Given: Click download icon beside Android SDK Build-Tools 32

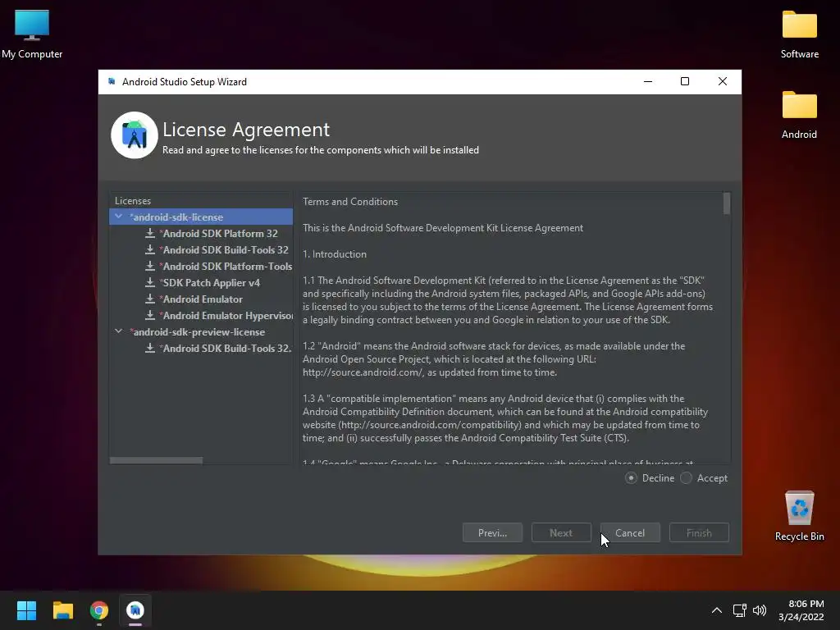Looking at the screenshot, I should tap(150, 249).
